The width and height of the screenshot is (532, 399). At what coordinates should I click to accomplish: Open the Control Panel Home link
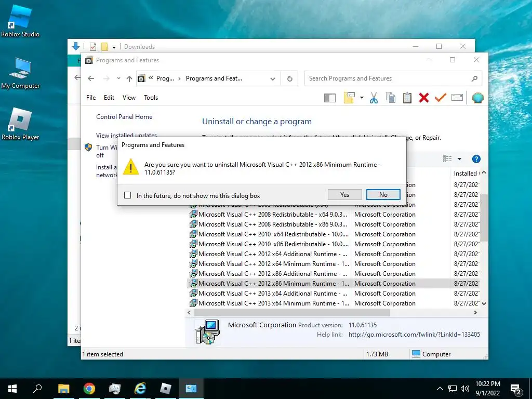(x=124, y=117)
